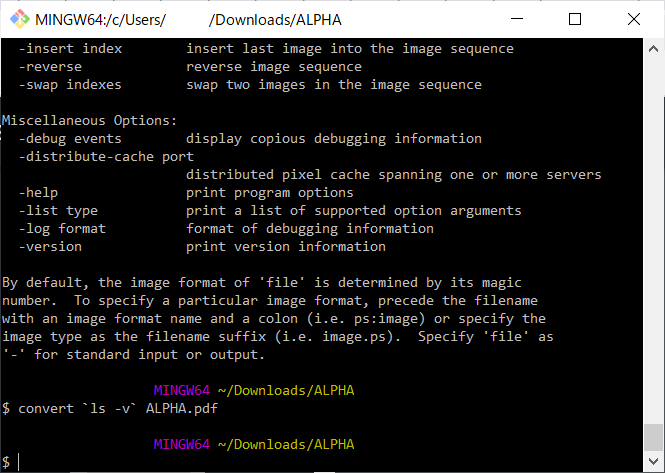Click the "-log format" option text

(x=62, y=228)
